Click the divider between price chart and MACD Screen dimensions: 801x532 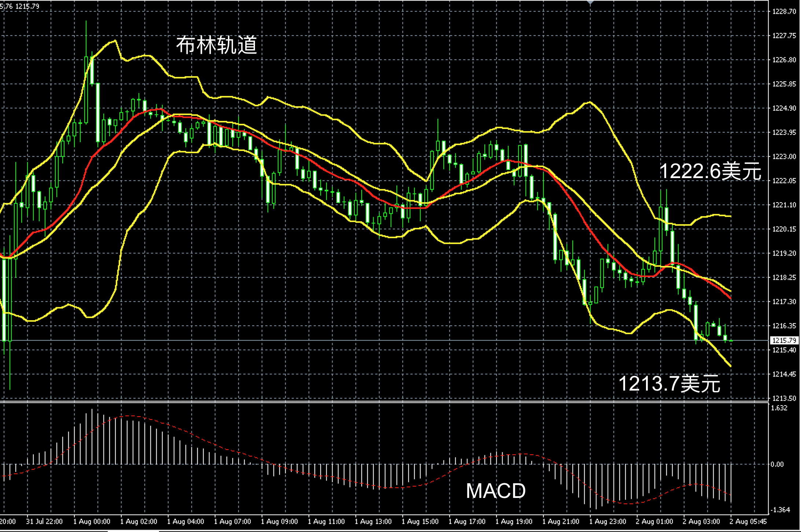[x=384, y=402]
